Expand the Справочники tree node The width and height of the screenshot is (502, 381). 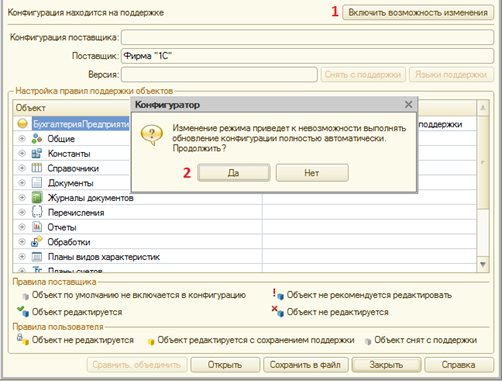(x=22, y=168)
